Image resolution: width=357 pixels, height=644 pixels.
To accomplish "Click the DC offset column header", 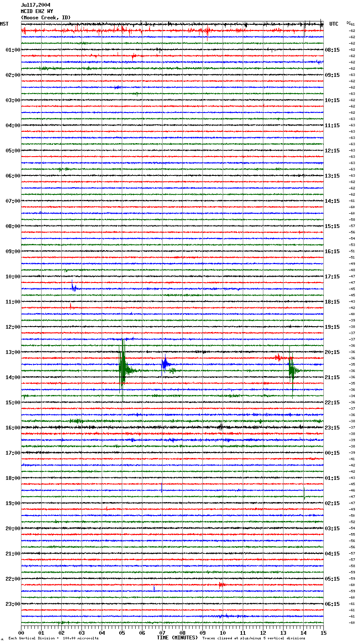I will click(x=349, y=24).
